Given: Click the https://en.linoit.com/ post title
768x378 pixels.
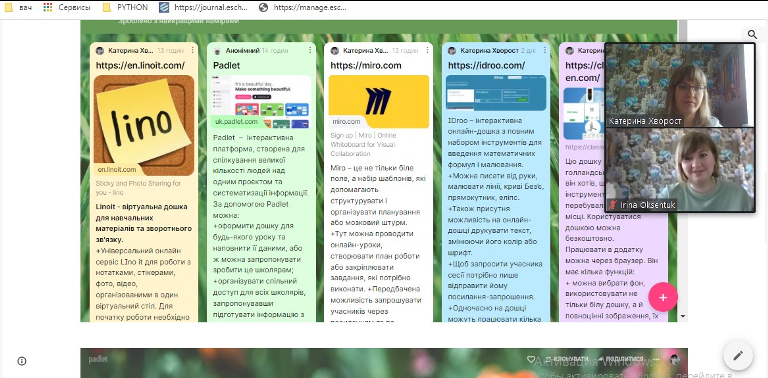Looking at the screenshot, I should tap(141, 65).
